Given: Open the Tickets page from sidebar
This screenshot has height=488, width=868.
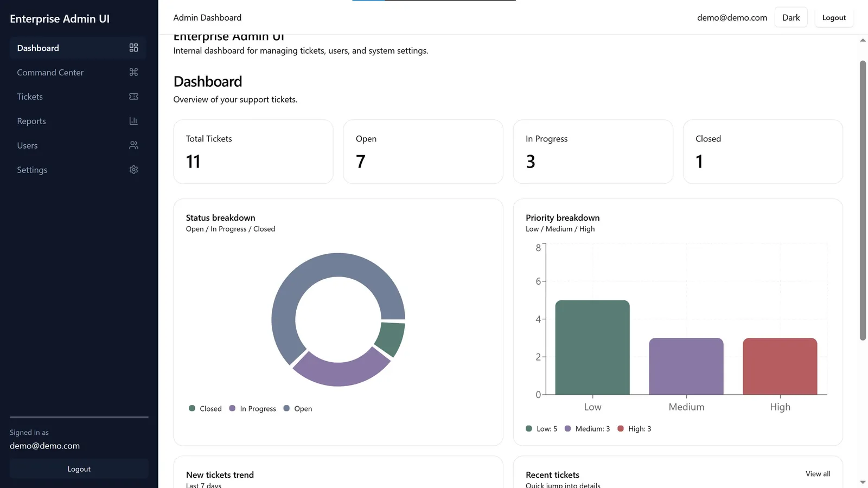Looking at the screenshot, I should 78,97.
